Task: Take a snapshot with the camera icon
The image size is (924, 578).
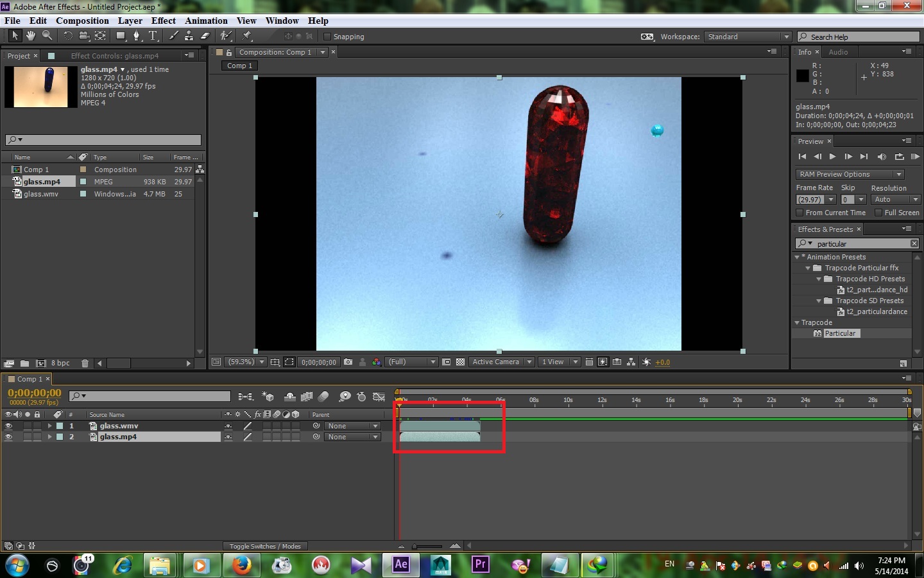Action: pos(348,362)
